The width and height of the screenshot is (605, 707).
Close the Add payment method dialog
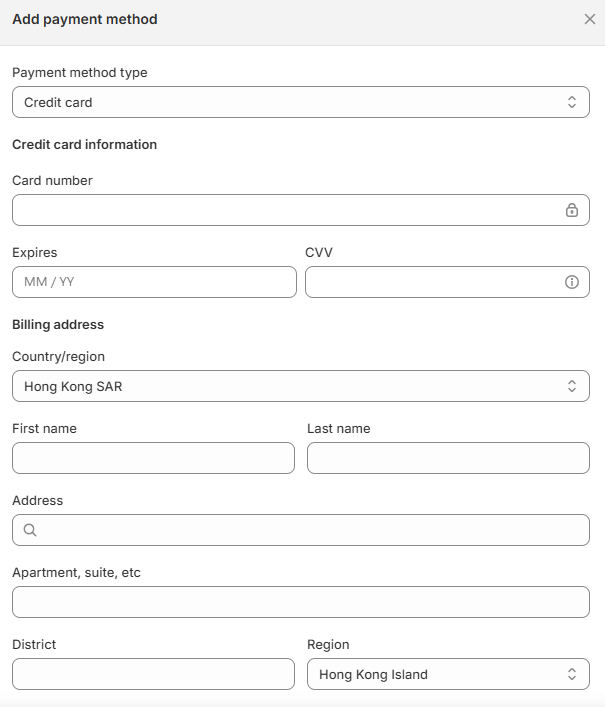[590, 19]
